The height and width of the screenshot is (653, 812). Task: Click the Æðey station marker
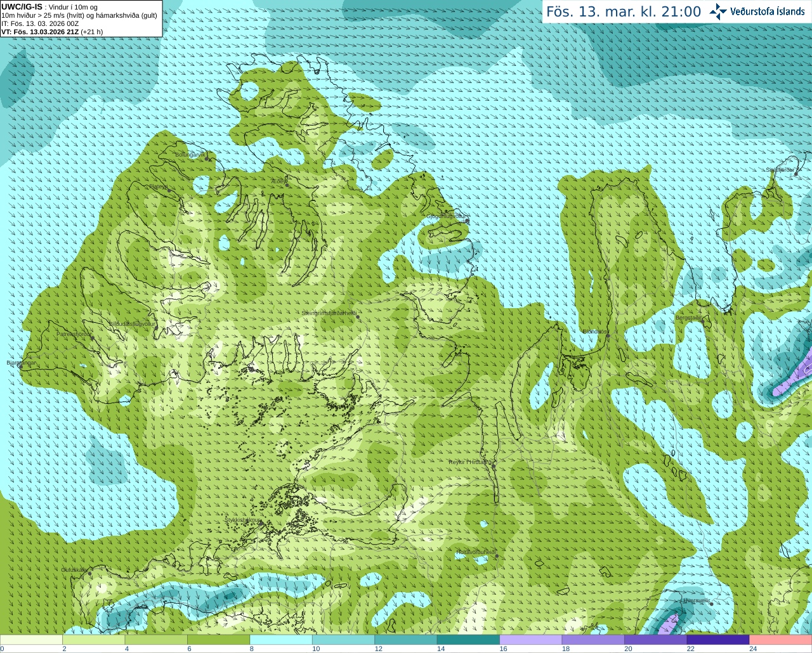tap(287, 185)
